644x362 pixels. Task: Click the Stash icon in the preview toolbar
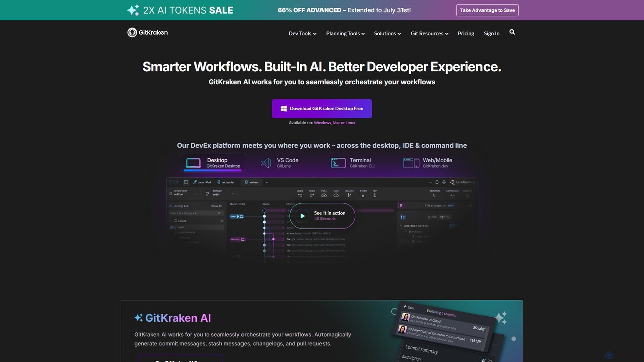point(363,195)
